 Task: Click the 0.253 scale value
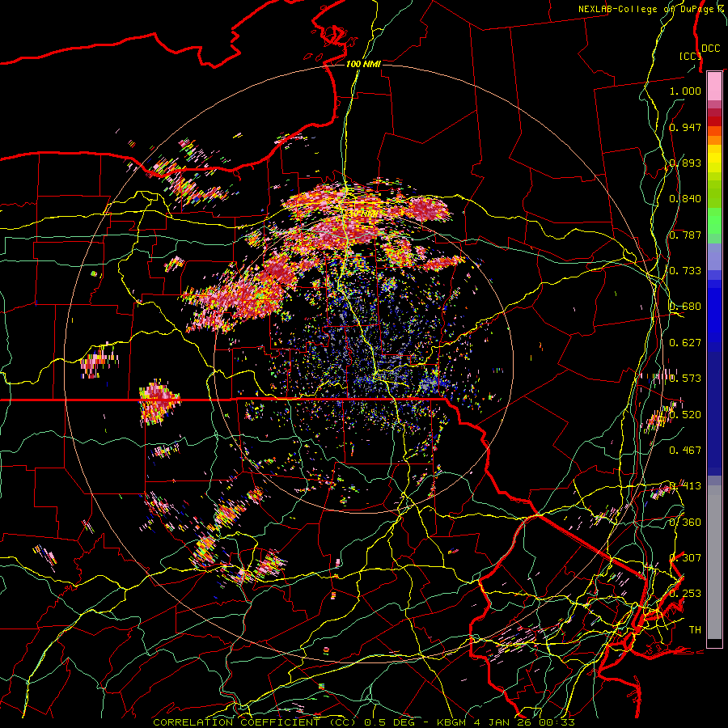click(x=685, y=594)
